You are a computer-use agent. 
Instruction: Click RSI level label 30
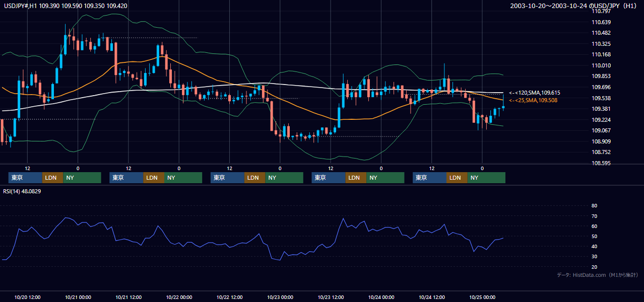click(594, 257)
